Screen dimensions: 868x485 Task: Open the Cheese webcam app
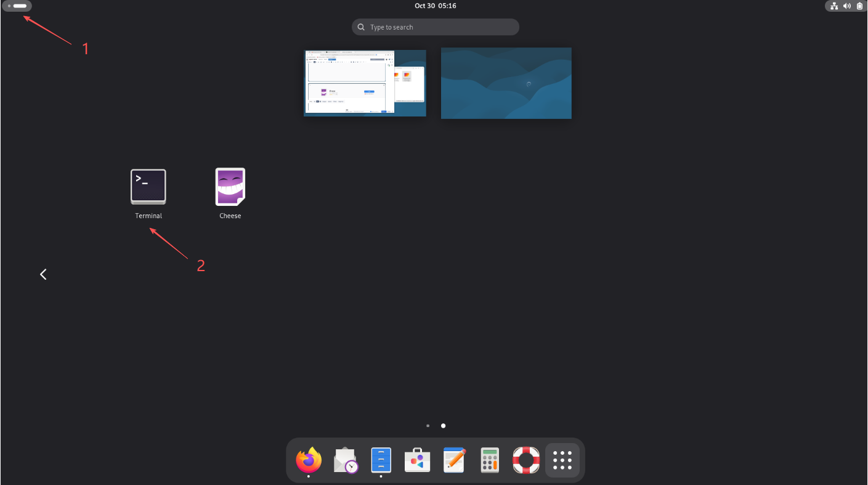230,187
